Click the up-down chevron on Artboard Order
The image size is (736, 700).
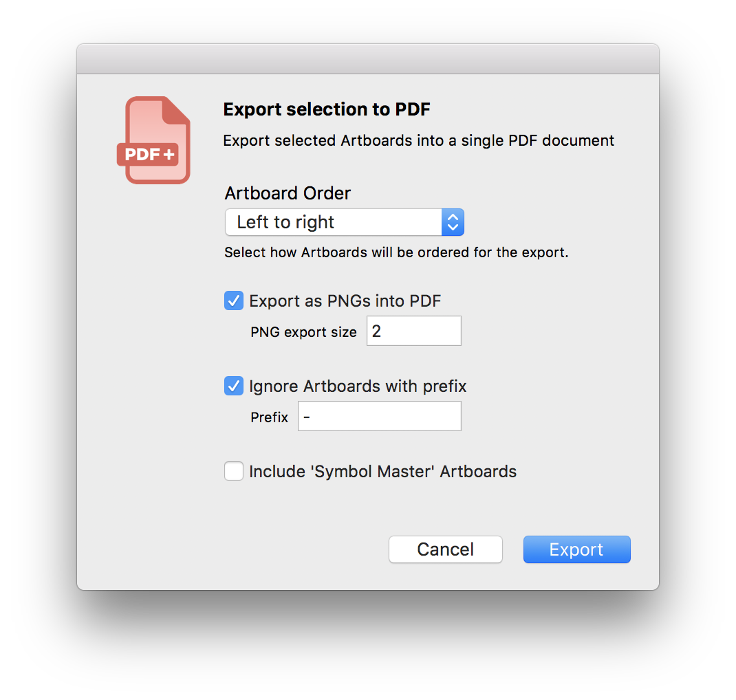pyautogui.click(x=453, y=222)
